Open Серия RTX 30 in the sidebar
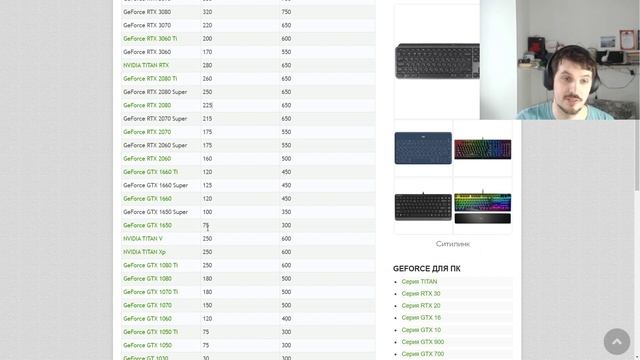 pos(421,293)
